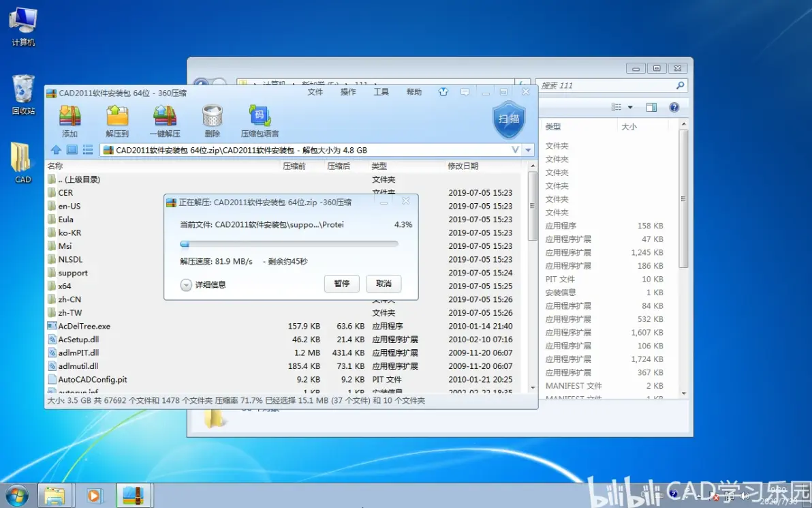
Task: Open the 压缩包语言 archive language tool
Action: point(260,116)
